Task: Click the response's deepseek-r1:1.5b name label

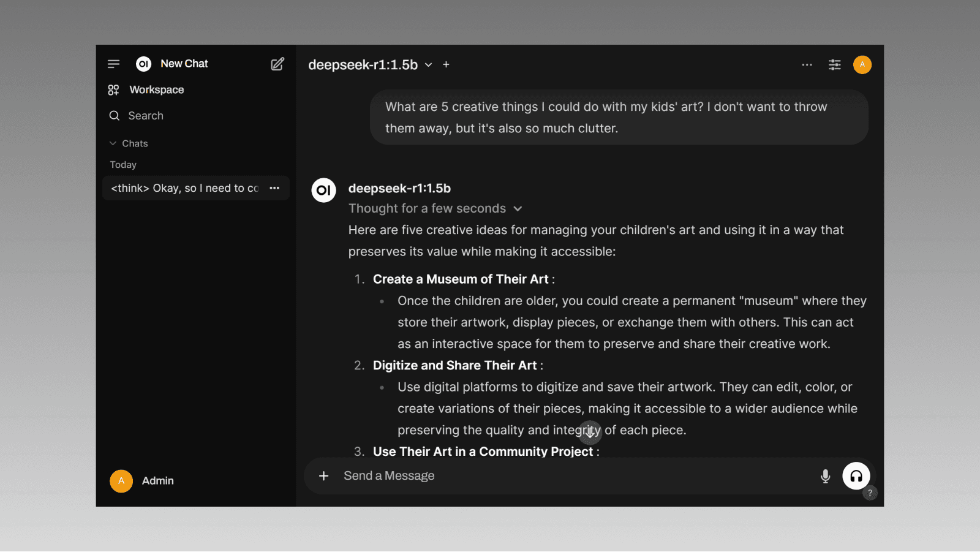Action: (399, 189)
